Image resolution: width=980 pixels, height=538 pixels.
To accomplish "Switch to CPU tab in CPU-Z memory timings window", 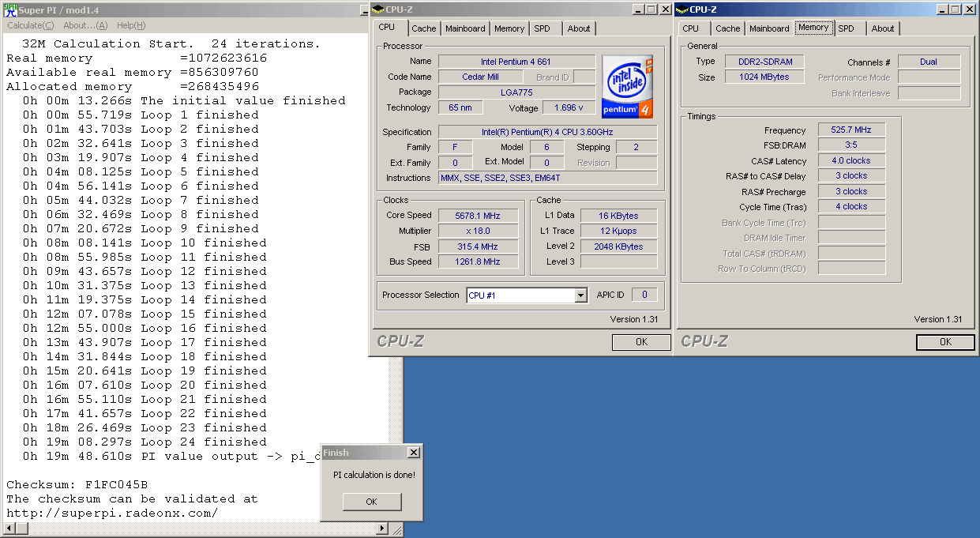I will [x=691, y=28].
